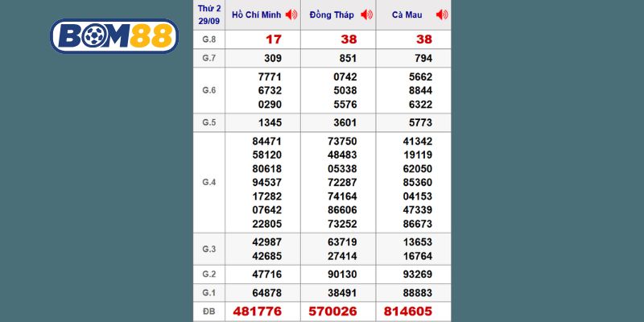This screenshot has width=644, height=322.
Task: Click the G.4 number 19119
Action: (417, 155)
